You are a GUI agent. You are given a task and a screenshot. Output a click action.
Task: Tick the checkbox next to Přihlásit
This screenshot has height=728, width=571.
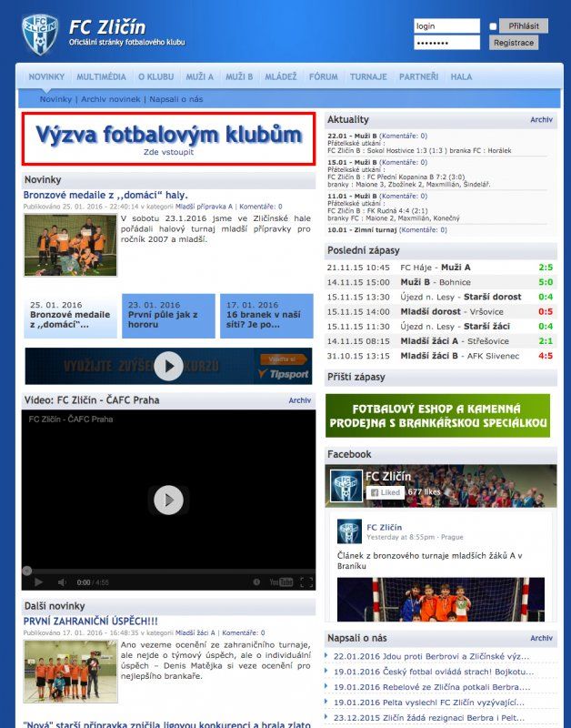493,26
